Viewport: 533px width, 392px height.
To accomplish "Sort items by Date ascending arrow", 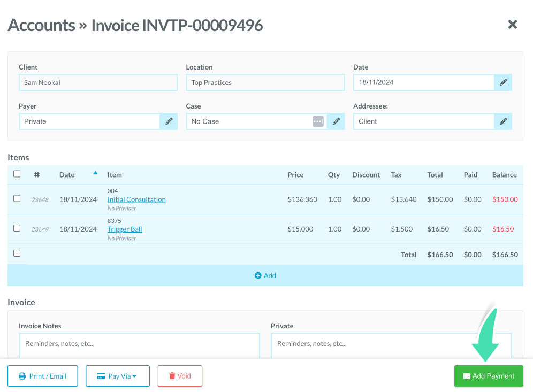I will pyautogui.click(x=95, y=173).
